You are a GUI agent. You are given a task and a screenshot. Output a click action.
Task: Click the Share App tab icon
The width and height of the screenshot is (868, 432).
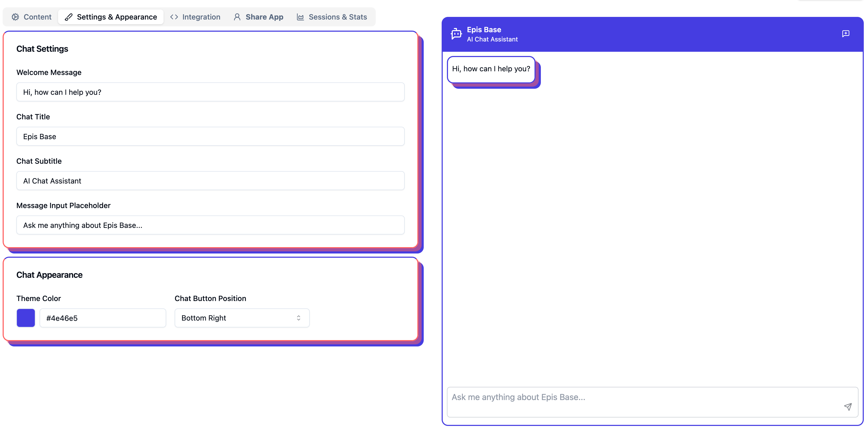click(x=238, y=17)
